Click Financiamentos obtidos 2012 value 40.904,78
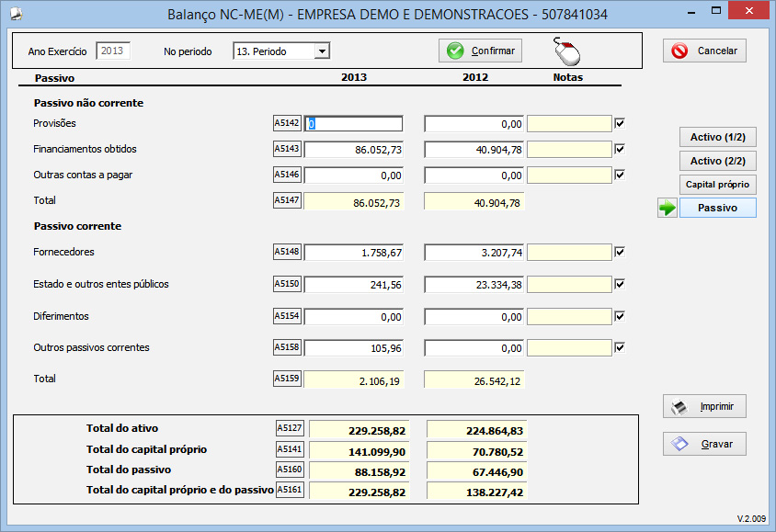776x532 pixels. pos(474,150)
